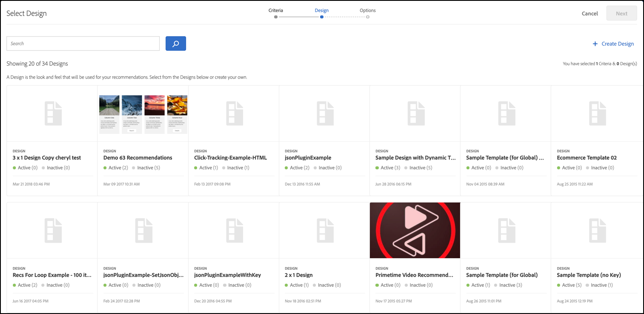Click the Feb 24 2017 02:28 PM date
The image size is (644, 314).
point(121,301)
